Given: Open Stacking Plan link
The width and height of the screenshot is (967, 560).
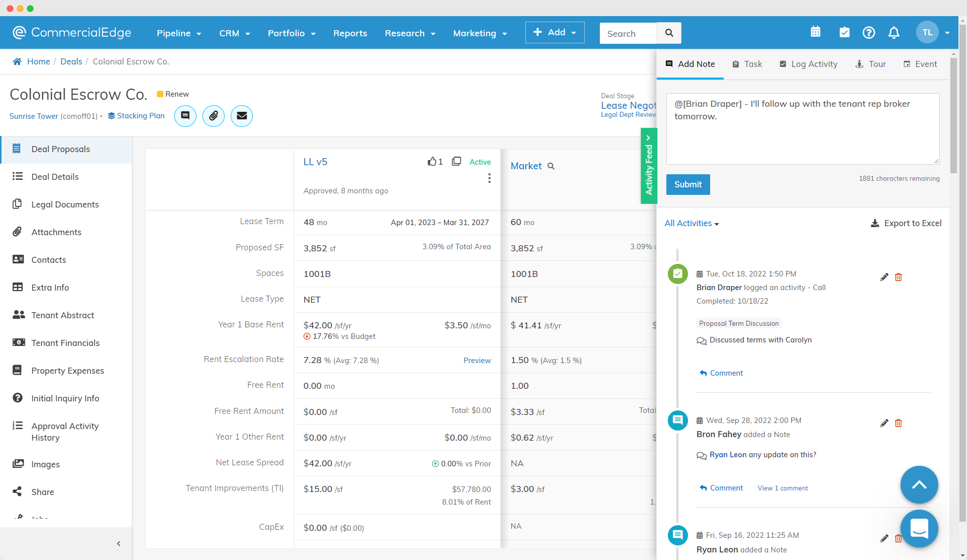Looking at the screenshot, I should pyautogui.click(x=136, y=116).
